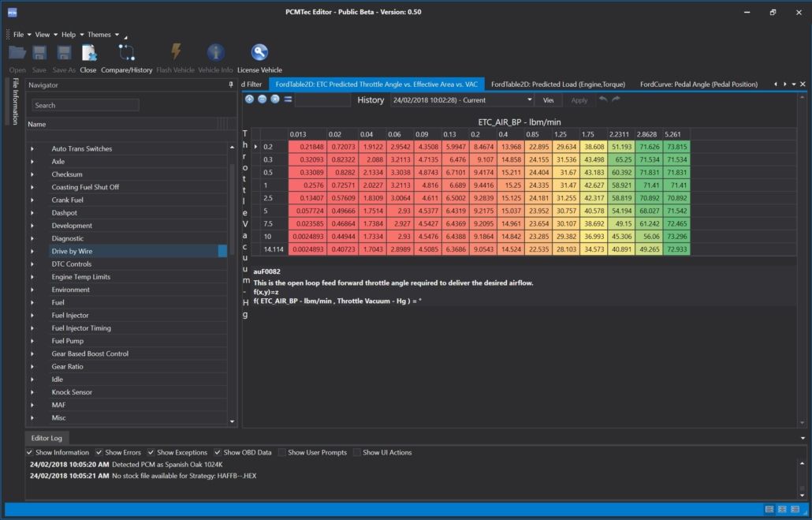Screen dimensions: 812x520
Task: Open License Vehicle from the toolbar
Action: pyautogui.click(x=259, y=52)
